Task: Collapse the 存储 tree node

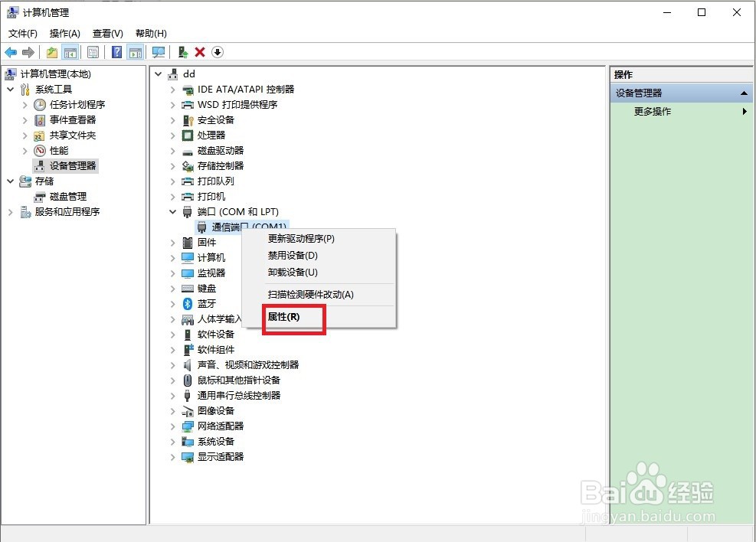Action: pyautogui.click(x=11, y=181)
